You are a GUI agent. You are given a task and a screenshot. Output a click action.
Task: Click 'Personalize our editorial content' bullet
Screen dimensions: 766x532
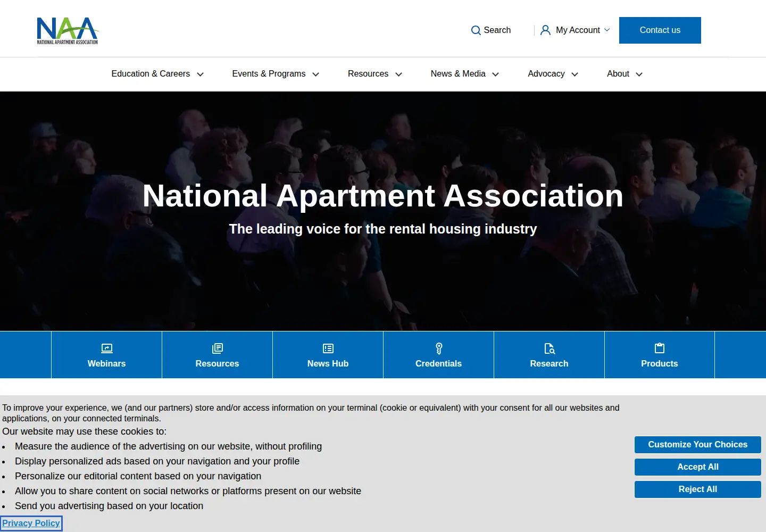(x=138, y=476)
